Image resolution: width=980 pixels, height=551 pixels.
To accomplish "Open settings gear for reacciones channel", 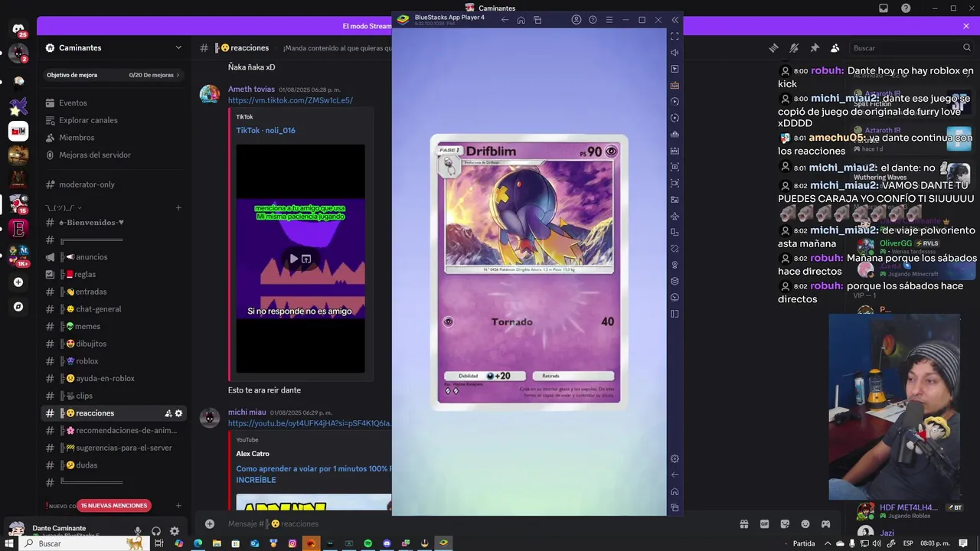I will click(x=179, y=413).
